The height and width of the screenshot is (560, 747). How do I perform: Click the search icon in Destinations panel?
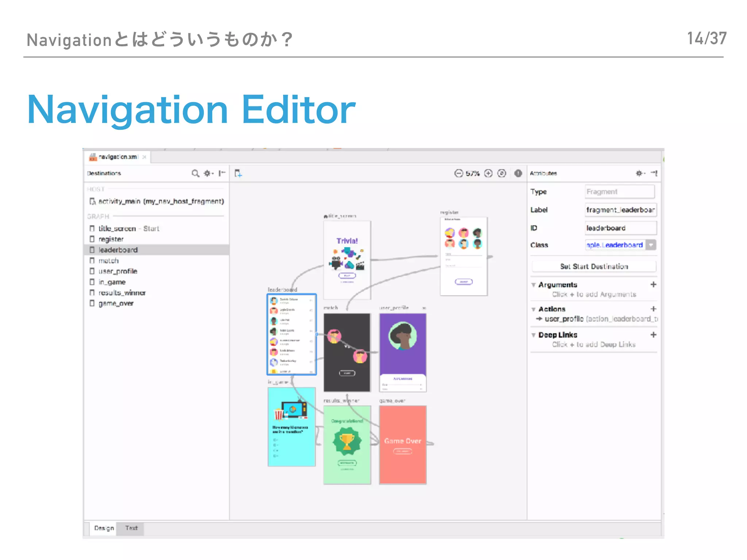(196, 173)
